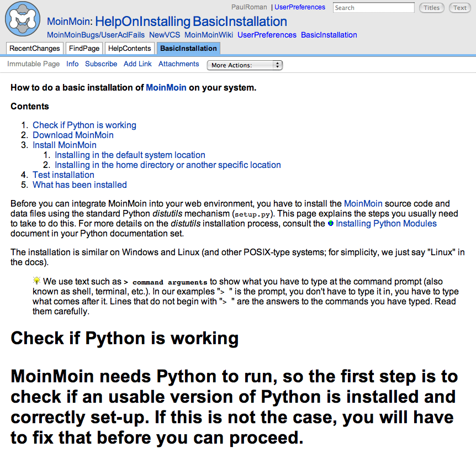The height and width of the screenshot is (458, 476).
Task: Jump to Test installation section
Action: click(x=64, y=175)
